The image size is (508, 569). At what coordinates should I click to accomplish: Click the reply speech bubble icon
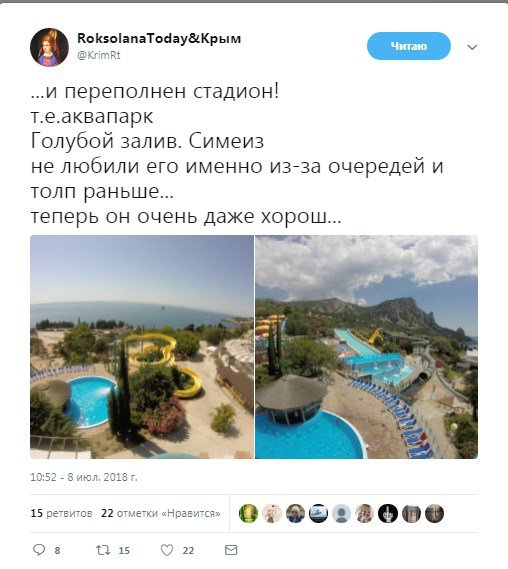coord(39,550)
